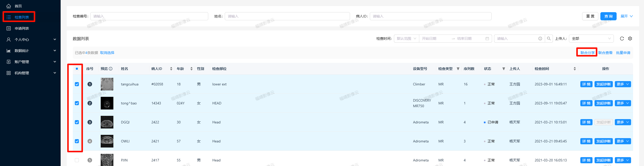This screenshot has height=166, width=644.
Task: Click the 检查类型 column filter icon
Action: (x=458, y=69)
